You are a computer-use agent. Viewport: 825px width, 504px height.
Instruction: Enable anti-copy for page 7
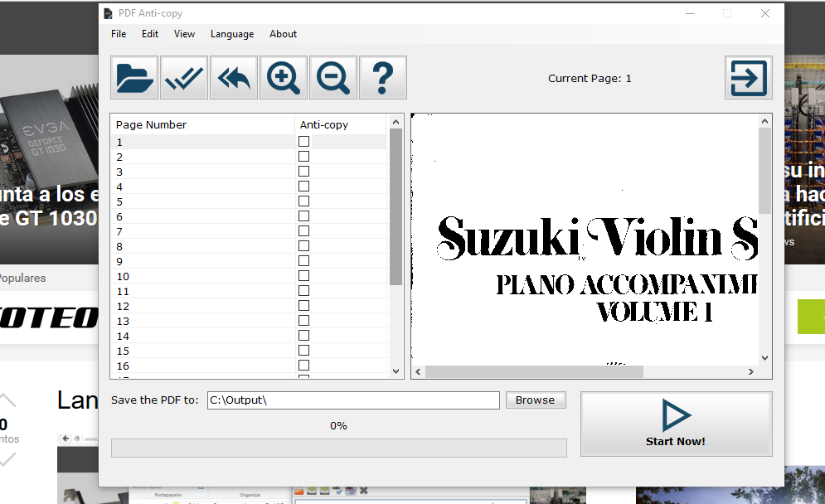pyautogui.click(x=303, y=231)
